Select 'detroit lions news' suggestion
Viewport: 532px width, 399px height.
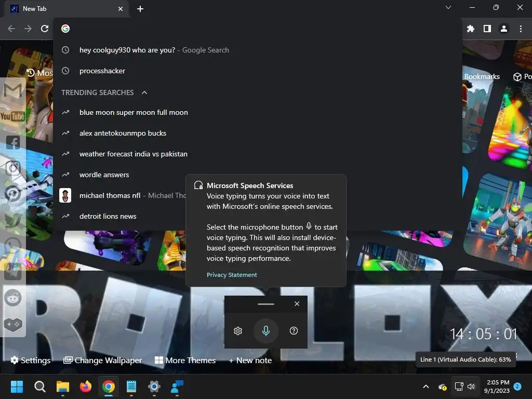point(120,216)
